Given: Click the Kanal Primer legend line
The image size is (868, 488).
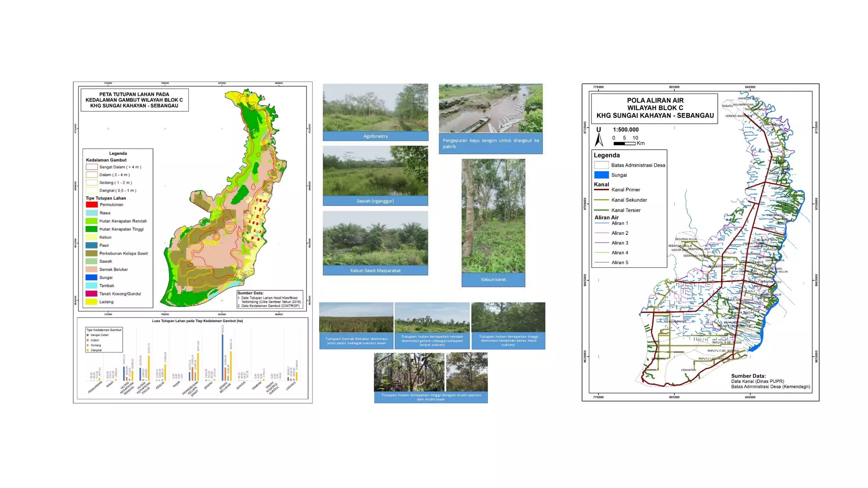Looking at the screenshot, I should click(601, 190).
